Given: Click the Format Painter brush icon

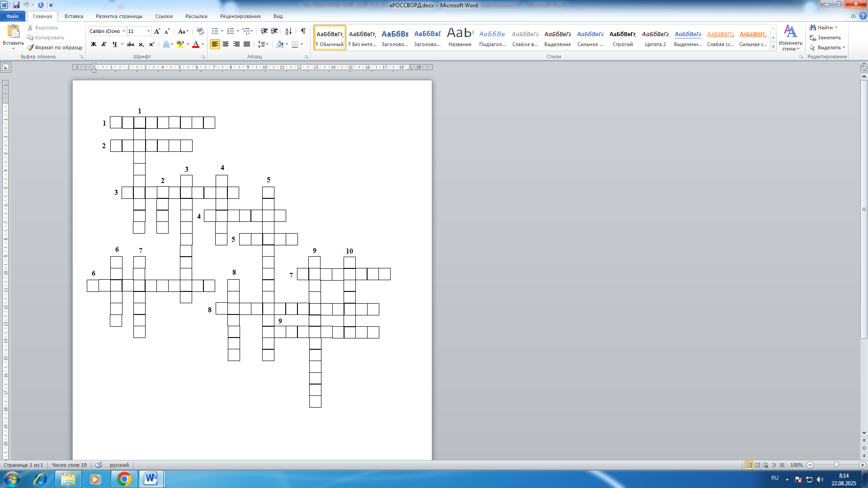Looking at the screenshot, I should 30,47.
